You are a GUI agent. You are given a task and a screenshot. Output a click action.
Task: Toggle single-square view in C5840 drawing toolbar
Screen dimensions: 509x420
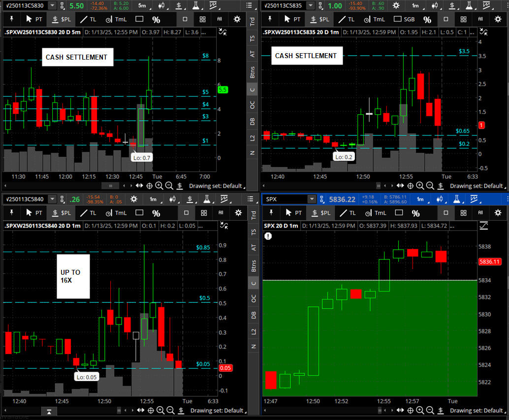pyautogui.click(x=187, y=213)
